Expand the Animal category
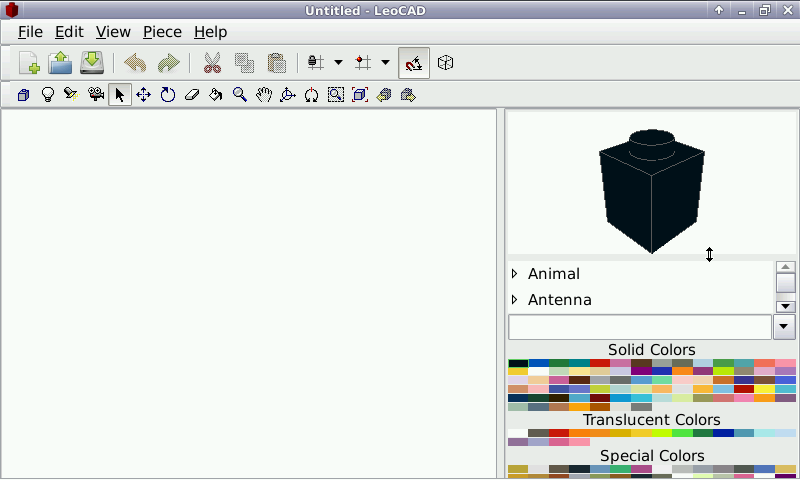The width and height of the screenshot is (800, 480). pyautogui.click(x=514, y=274)
